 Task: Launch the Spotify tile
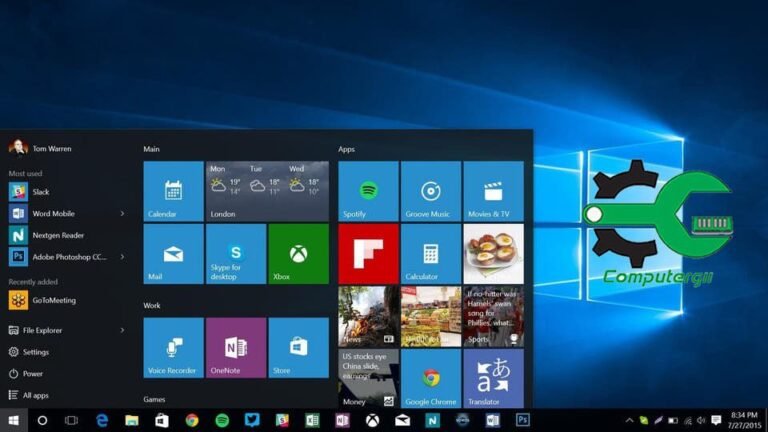[368, 191]
